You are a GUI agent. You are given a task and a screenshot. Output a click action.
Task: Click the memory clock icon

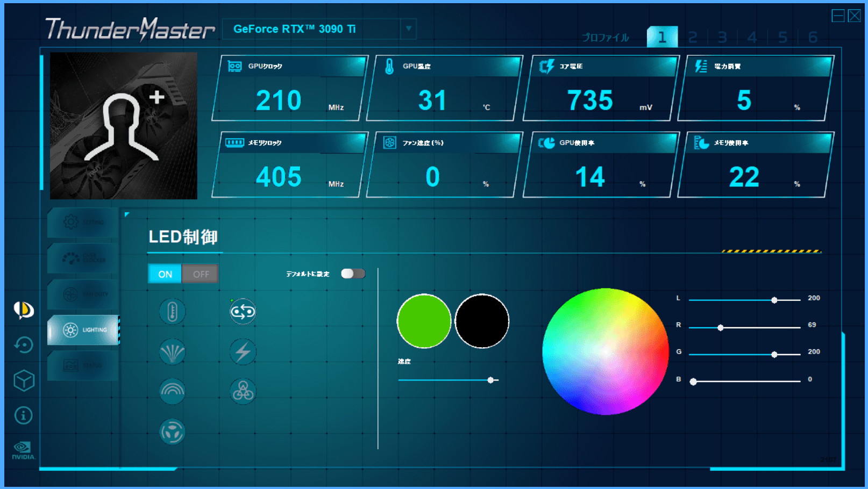[234, 142]
